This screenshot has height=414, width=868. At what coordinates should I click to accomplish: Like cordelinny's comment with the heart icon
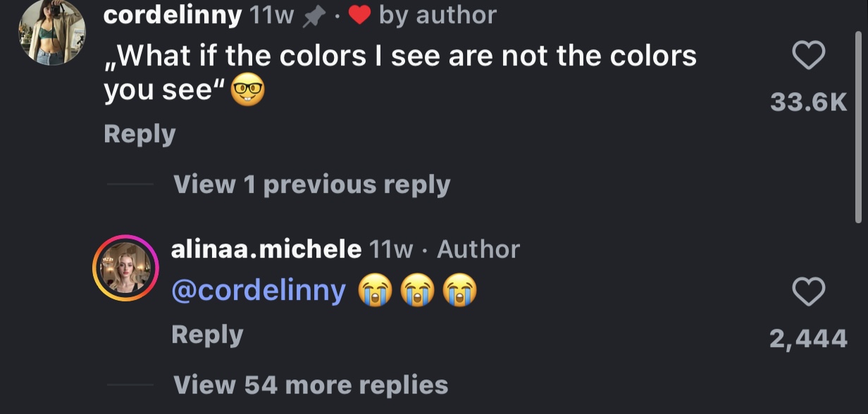click(809, 56)
